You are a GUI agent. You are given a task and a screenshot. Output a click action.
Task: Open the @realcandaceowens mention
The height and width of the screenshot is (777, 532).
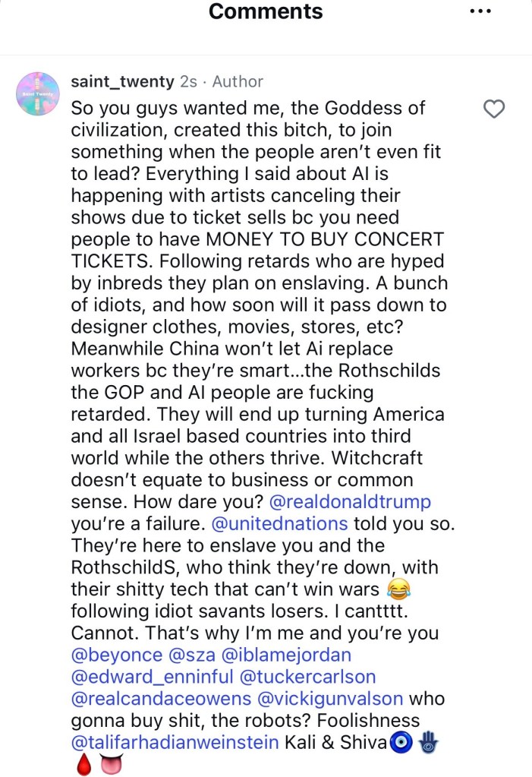pos(161,698)
